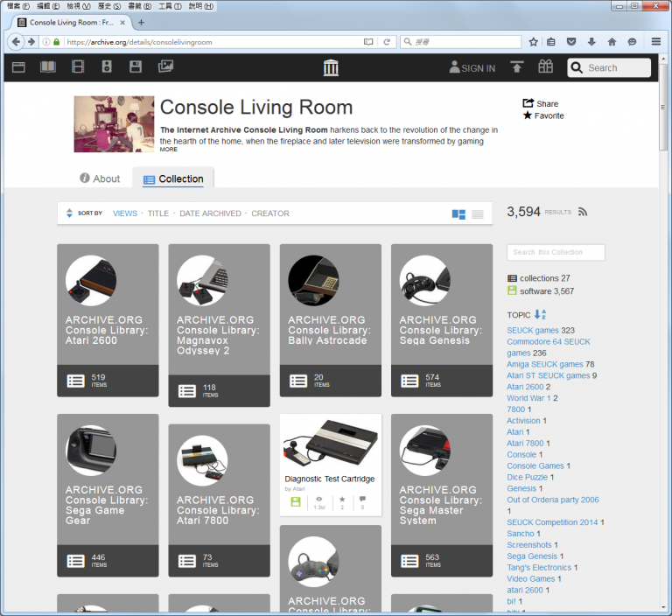672x616 pixels.
Task: Sort by TITLE
Action: 158,213
